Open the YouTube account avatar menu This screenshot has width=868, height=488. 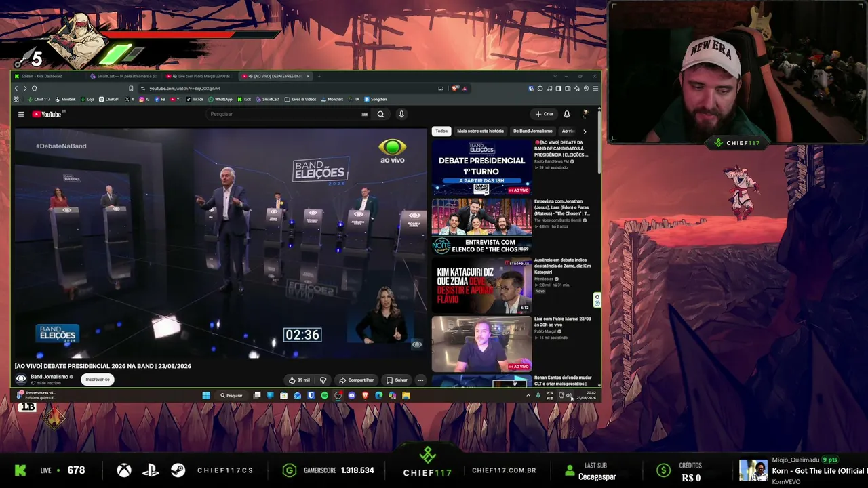[585, 114]
